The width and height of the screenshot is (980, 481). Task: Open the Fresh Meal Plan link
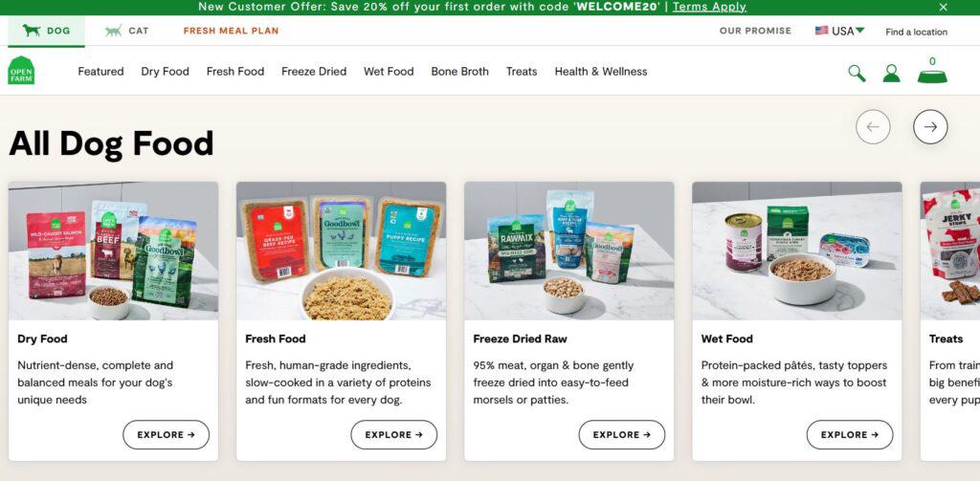(x=232, y=31)
